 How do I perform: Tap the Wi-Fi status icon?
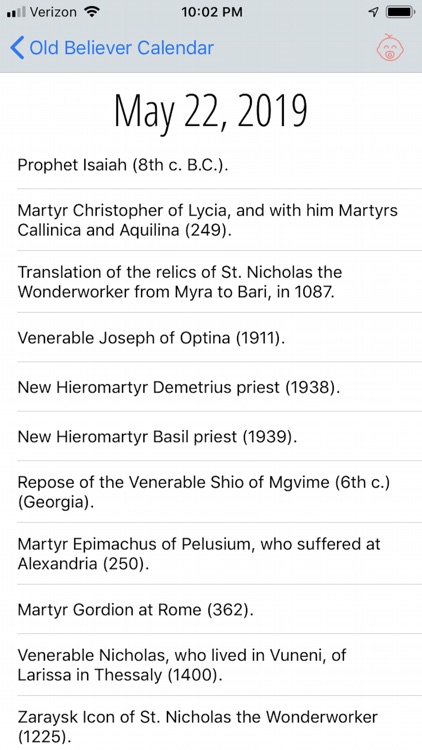point(91,12)
